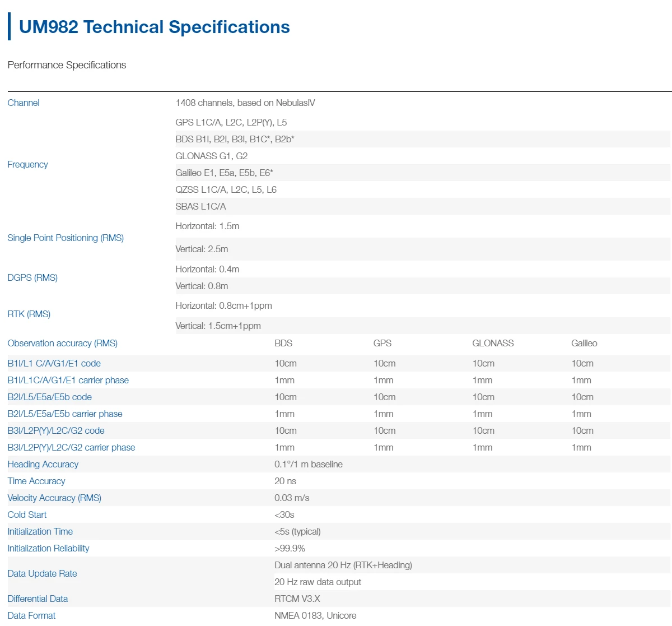Click the Heading Accuracy label

click(43, 464)
